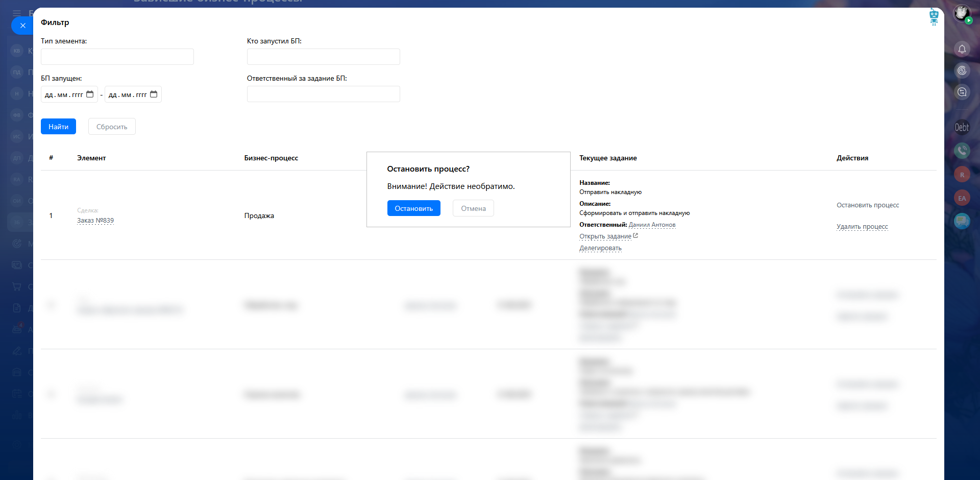This screenshot has height=480, width=980.
Task: Open the green phone call icon
Action: coord(962,150)
